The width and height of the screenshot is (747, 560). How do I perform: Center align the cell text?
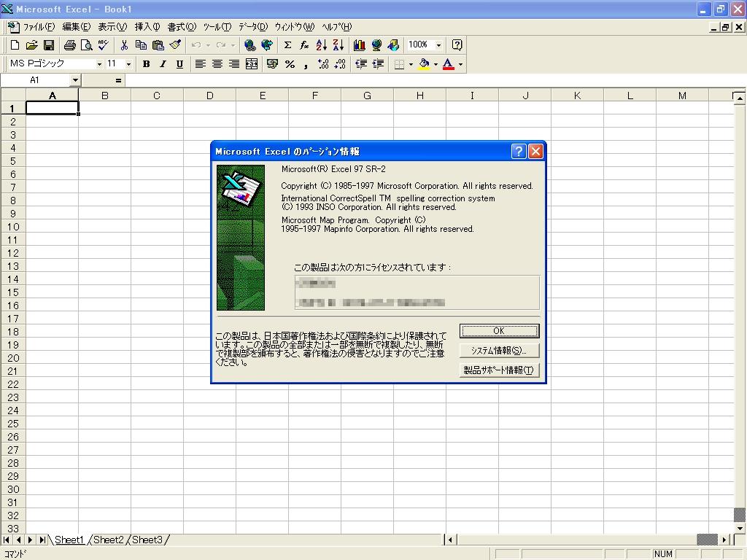(217, 64)
